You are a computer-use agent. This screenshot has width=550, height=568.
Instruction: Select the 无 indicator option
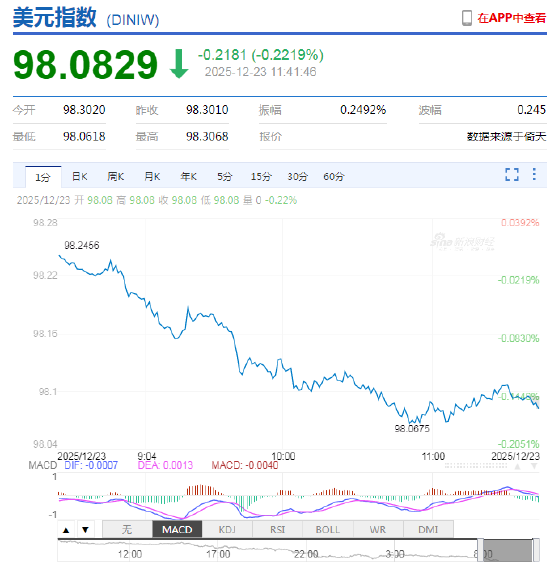coord(127,530)
